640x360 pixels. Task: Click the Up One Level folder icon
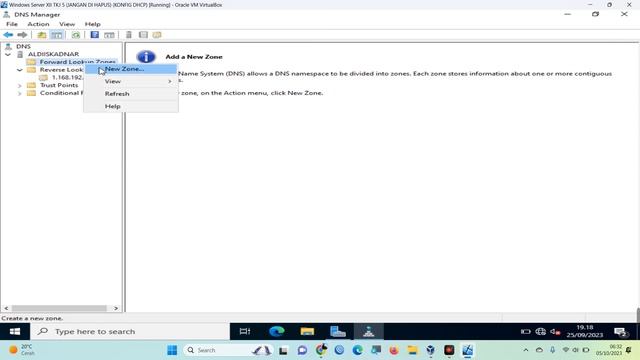pyautogui.click(x=42, y=35)
